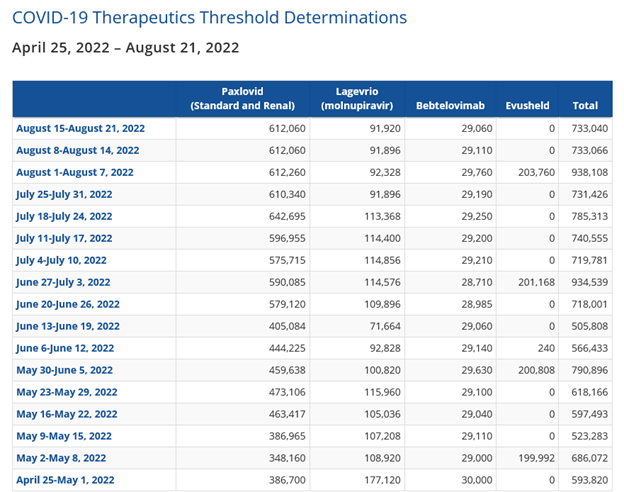Open the May 23-May 29, 2022 link

pos(65,392)
